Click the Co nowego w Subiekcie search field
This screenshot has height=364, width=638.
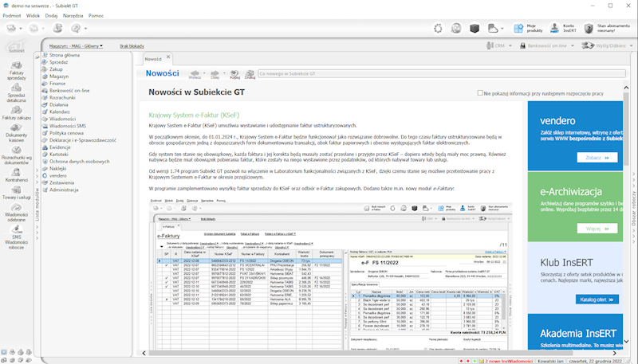tap(442, 73)
